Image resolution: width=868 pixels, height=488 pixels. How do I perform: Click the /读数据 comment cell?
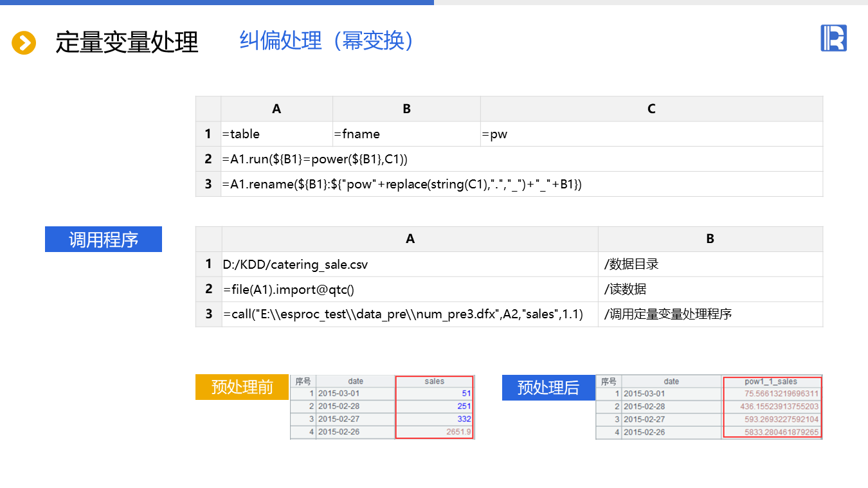710,289
